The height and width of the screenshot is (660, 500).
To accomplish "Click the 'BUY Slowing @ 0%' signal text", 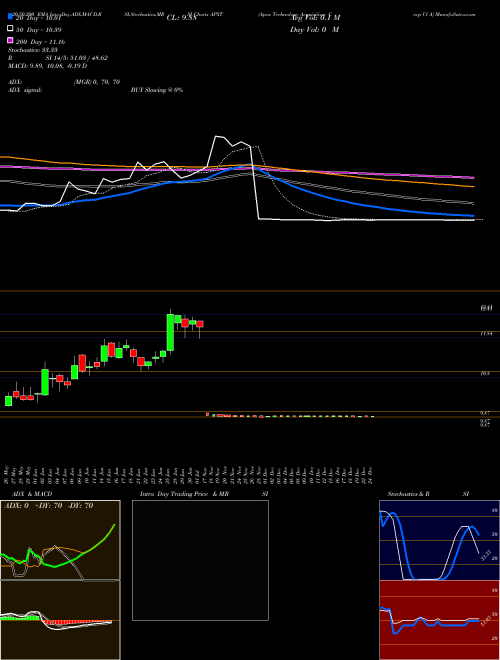I will 157,90.
